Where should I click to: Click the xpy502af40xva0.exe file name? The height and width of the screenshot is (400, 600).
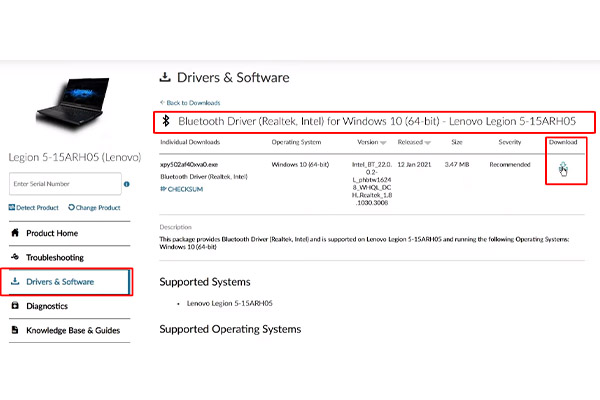click(x=189, y=165)
